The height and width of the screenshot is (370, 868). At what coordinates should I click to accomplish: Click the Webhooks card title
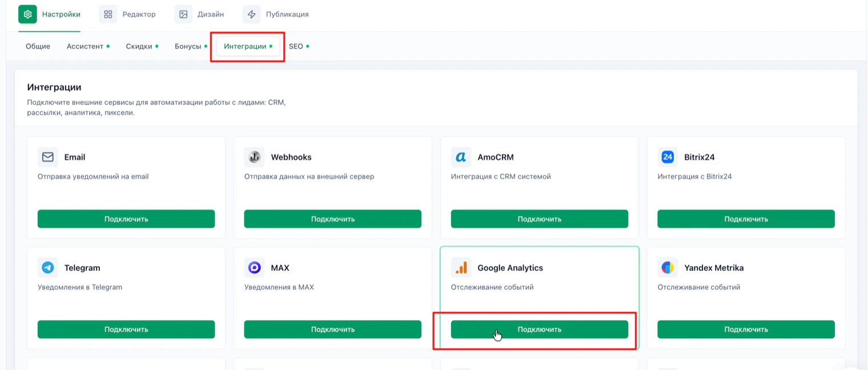click(291, 157)
